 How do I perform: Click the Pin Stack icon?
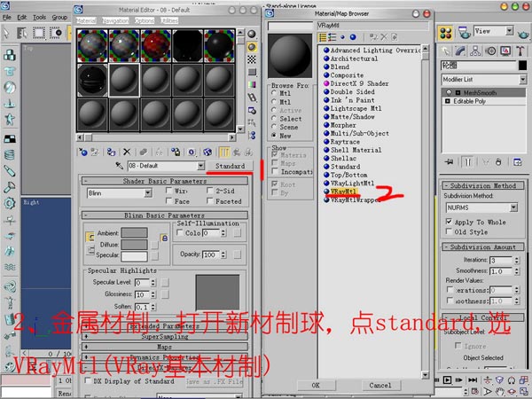450,161
